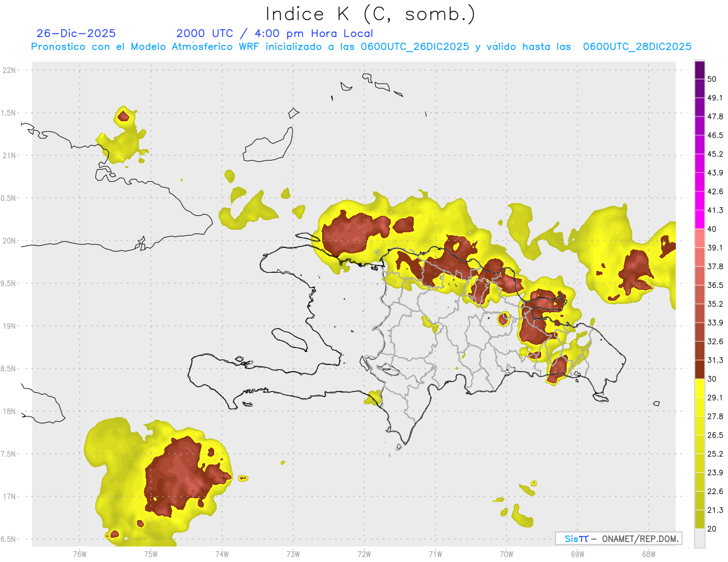This screenshot has width=728, height=562.
Task: Click the legend value "31.3"
Action: point(715,360)
